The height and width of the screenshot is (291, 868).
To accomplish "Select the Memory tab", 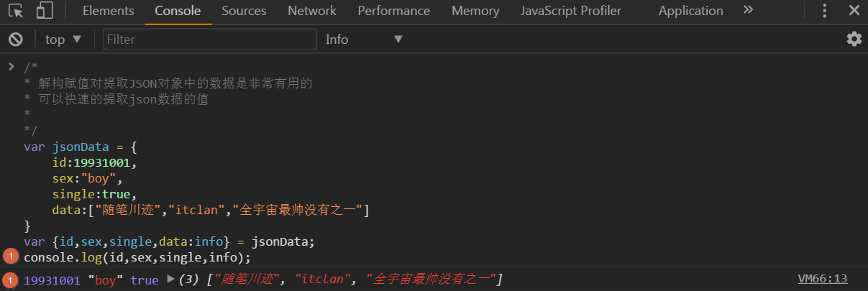I will (x=475, y=11).
